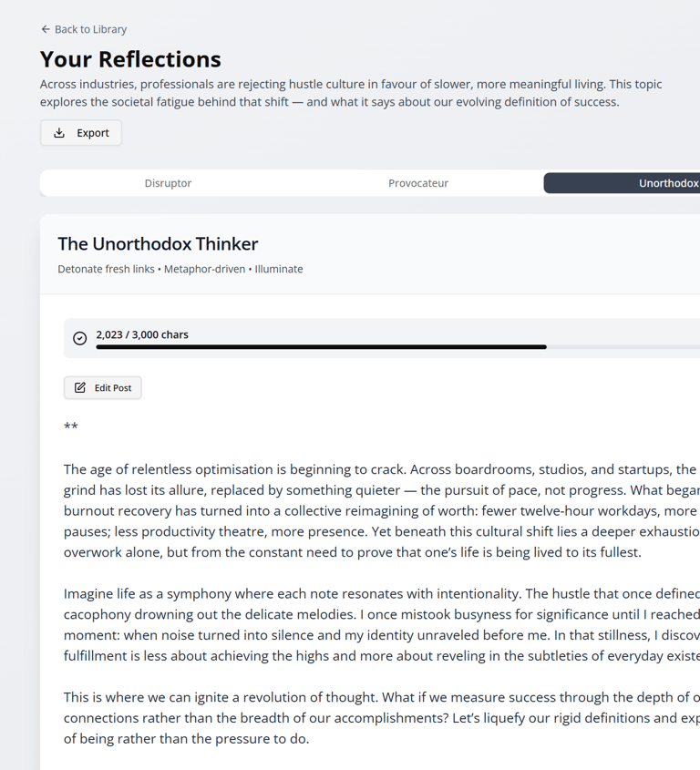Click the Your Reflections heading
This screenshot has height=770, width=700.
tap(130, 59)
